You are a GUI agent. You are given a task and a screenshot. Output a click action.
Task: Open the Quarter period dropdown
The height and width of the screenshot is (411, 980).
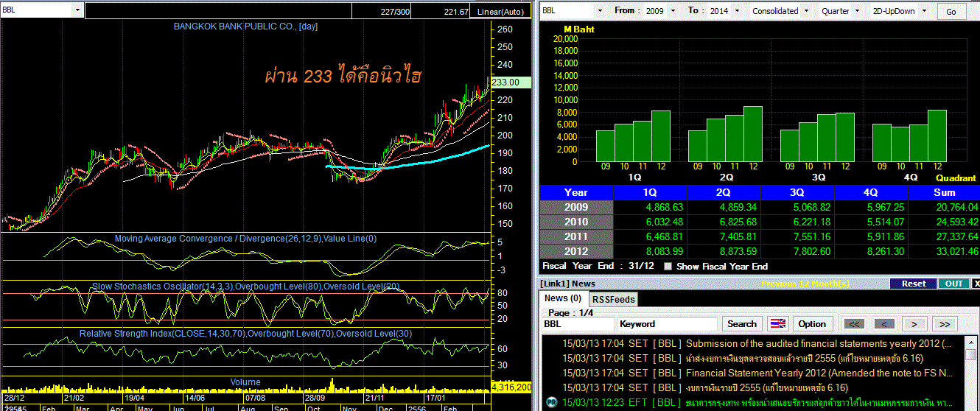click(856, 11)
